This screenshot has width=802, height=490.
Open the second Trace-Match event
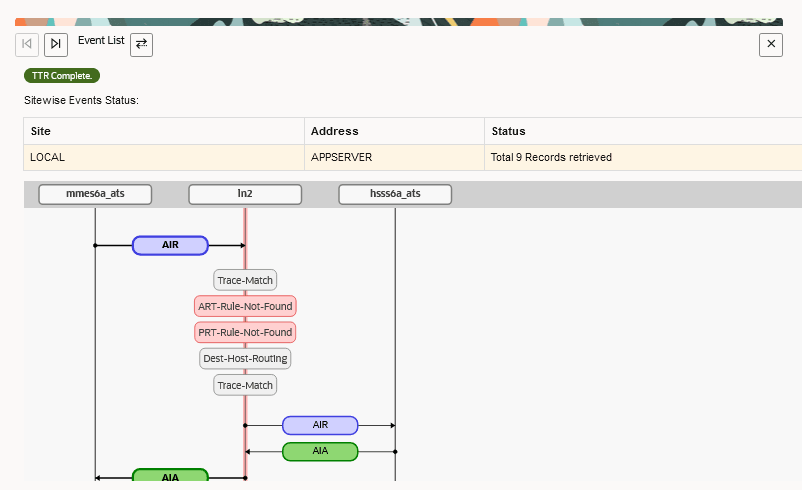(x=245, y=385)
